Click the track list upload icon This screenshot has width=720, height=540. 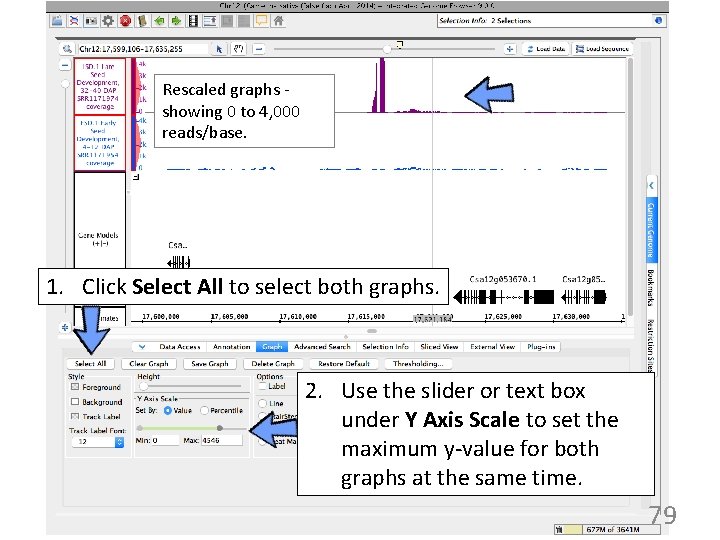tap(210, 21)
